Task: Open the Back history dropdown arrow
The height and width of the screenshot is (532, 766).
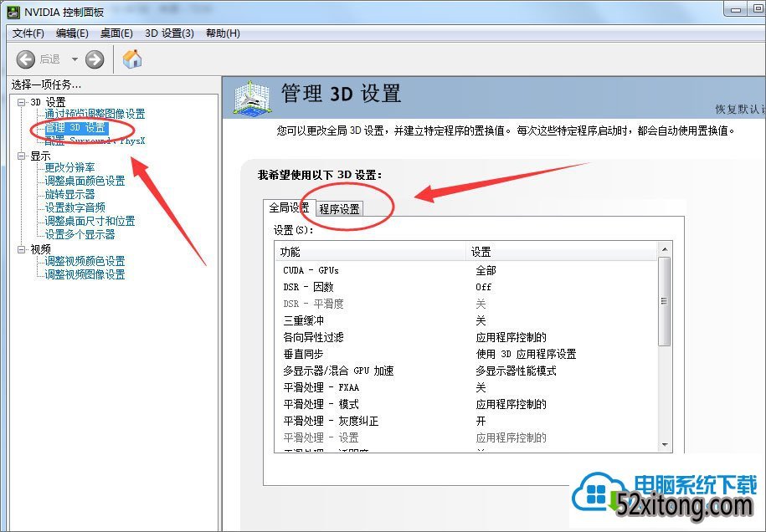Action: pyautogui.click(x=75, y=59)
